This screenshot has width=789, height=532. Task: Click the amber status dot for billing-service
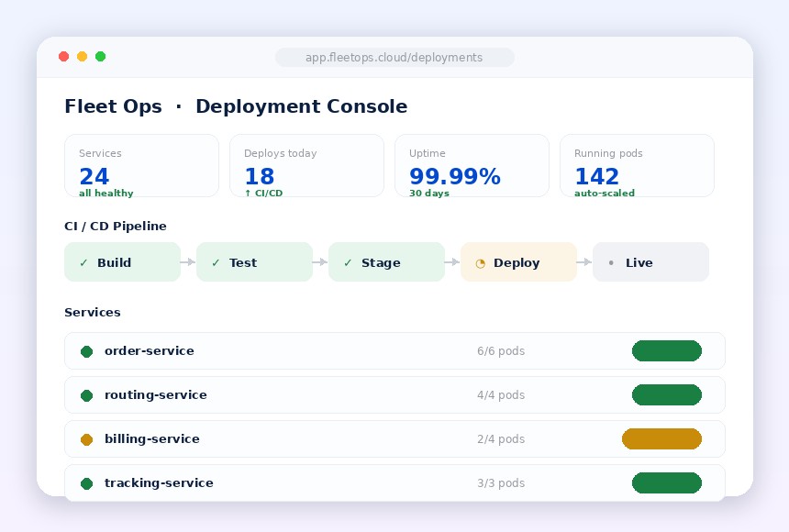(x=86, y=439)
